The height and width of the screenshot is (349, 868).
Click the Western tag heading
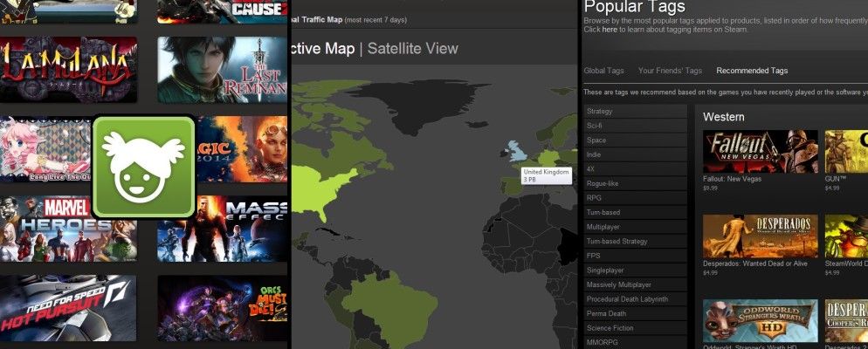(x=724, y=117)
